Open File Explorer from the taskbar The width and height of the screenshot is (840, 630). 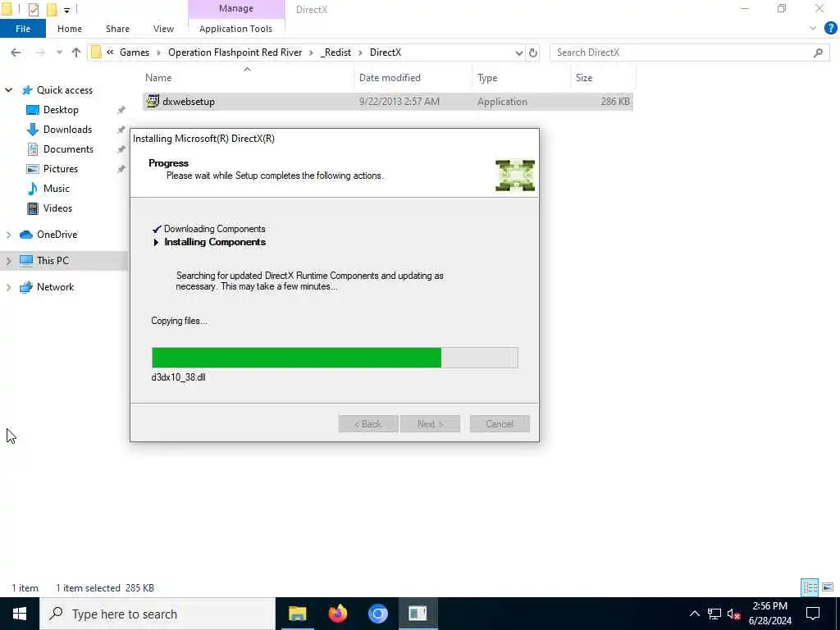pyautogui.click(x=297, y=614)
